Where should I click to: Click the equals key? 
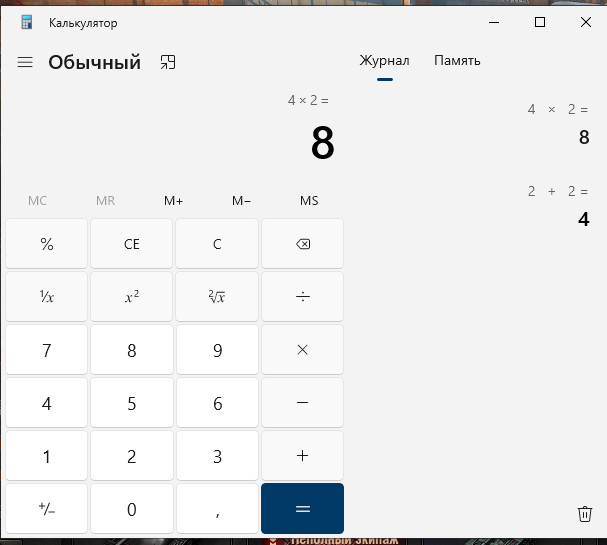point(302,509)
